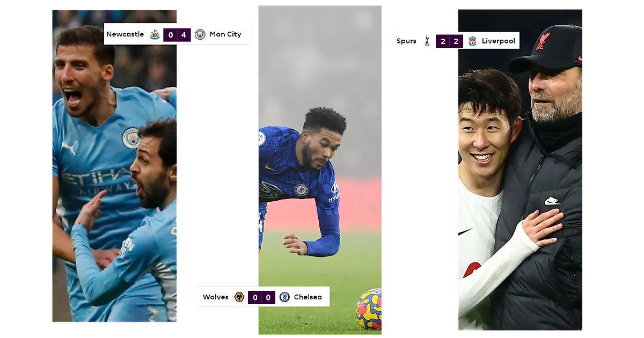Open the Wolves 0-0 Chelsea score box

(x=261, y=297)
